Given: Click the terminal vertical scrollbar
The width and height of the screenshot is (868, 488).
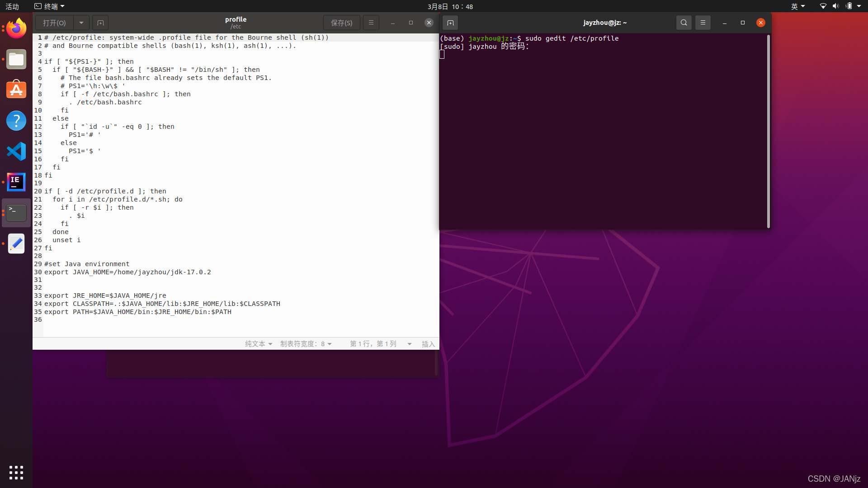Looking at the screenshot, I should pyautogui.click(x=768, y=131).
